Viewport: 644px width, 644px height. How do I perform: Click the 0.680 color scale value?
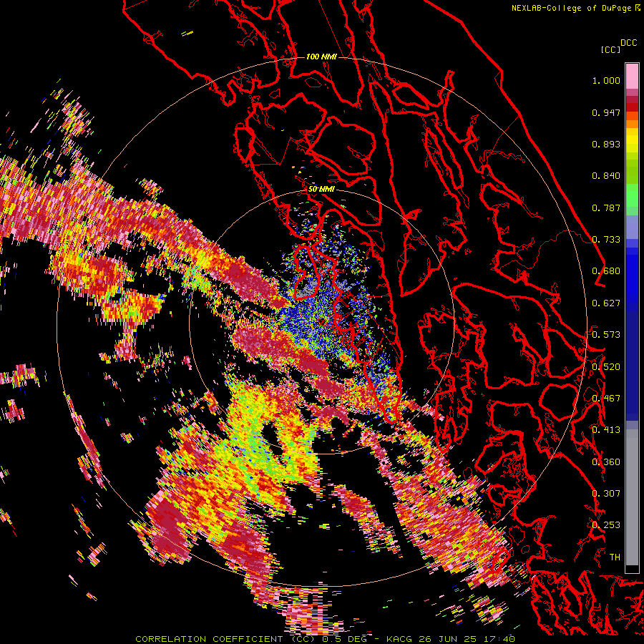606,271
